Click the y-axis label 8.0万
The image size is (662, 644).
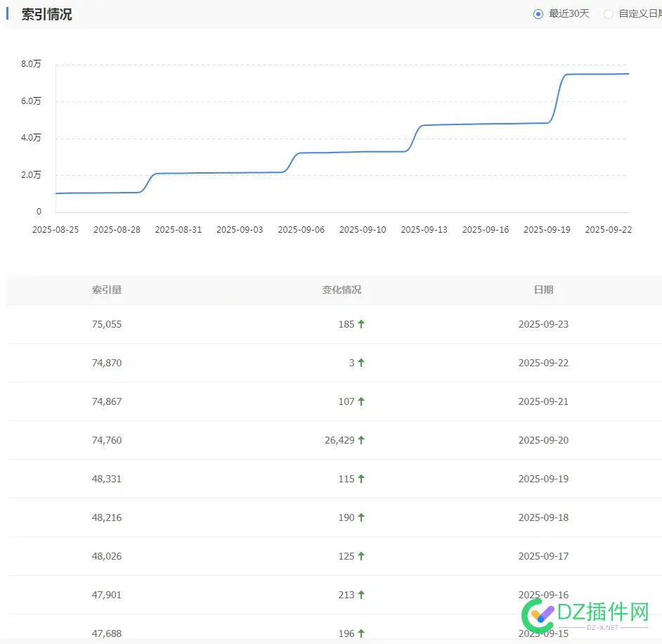point(31,64)
